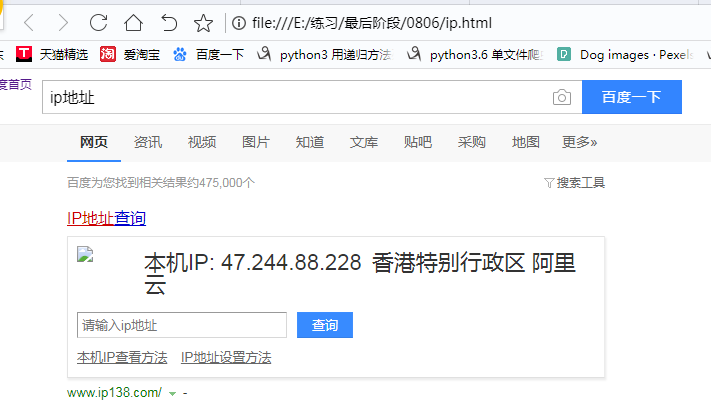
Task: Click the undo/restore arrow icon
Action: (x=169, y=22)
